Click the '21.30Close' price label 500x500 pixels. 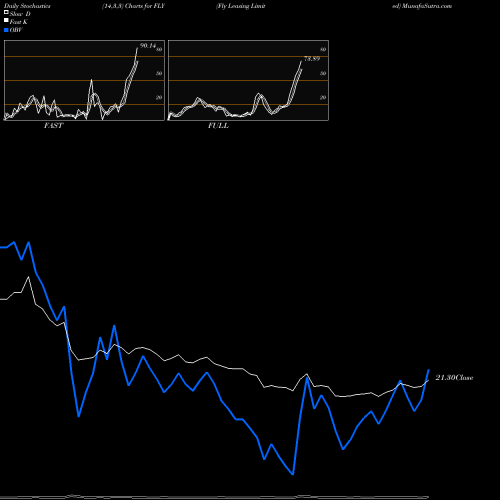454,378
